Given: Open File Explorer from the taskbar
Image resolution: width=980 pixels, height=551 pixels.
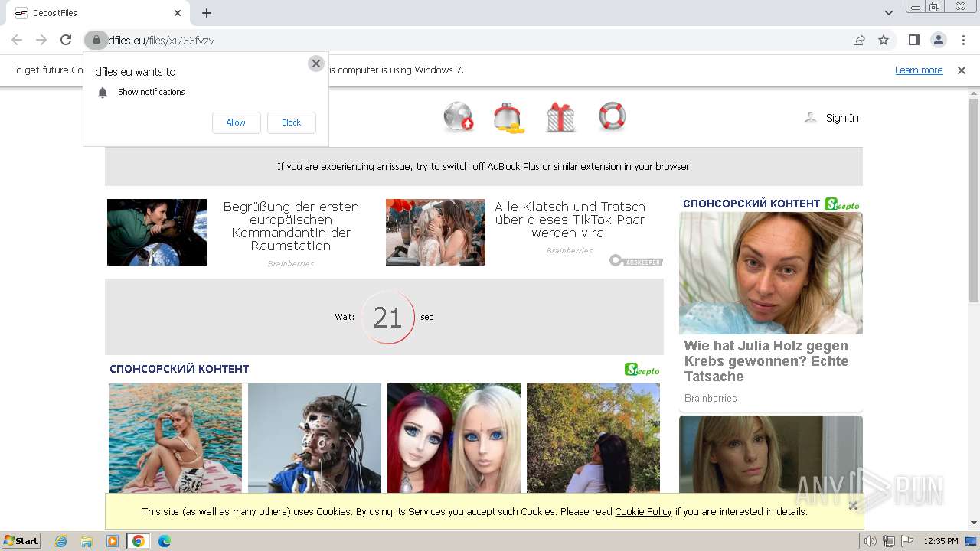Looking at the screenshot, I should click(x=87, y=541).
